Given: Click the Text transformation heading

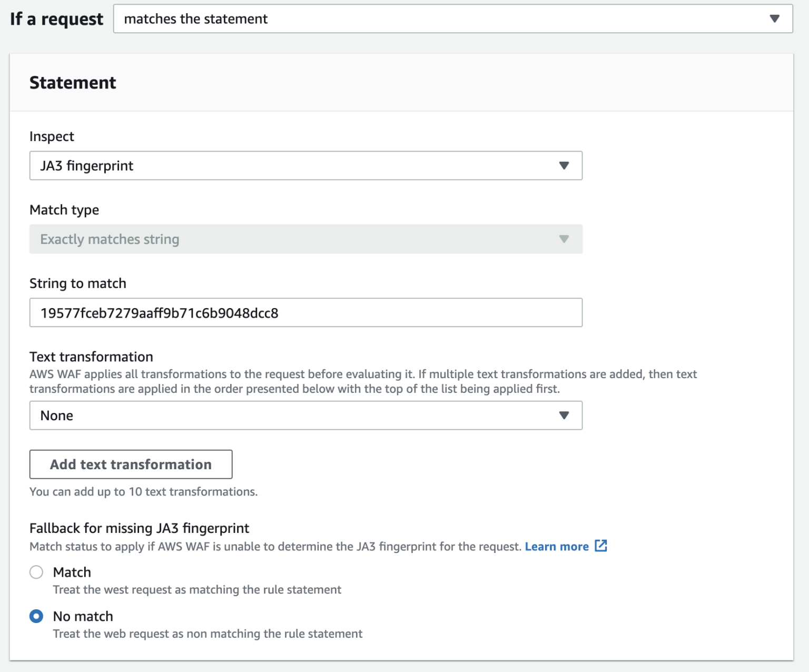Looking at the screenshot, I should (91, 357).
